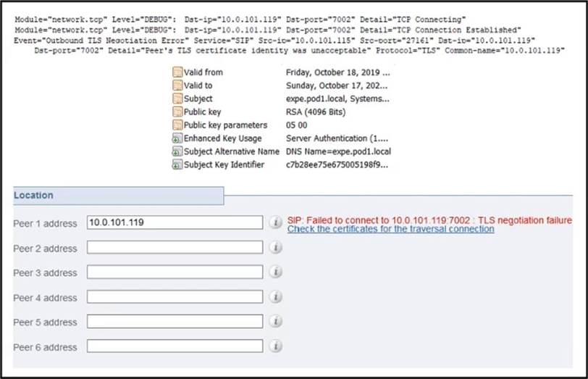Open the Check the certificates link
Screen dimensions: 588x379
coord(390,229)
